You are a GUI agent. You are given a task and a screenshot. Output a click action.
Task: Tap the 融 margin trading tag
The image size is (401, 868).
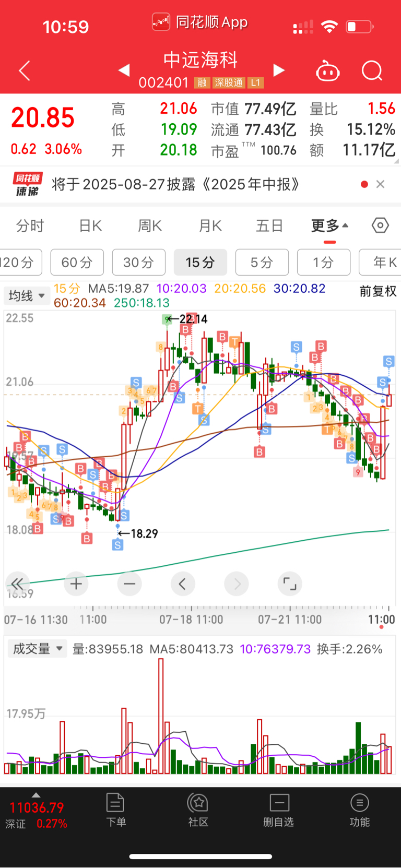pos(202,82)
